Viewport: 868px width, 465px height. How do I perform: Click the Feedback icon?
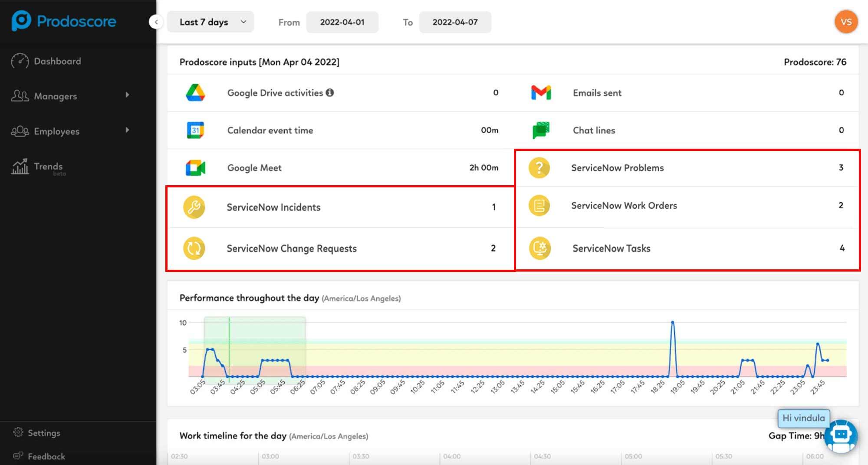(18, 456)
